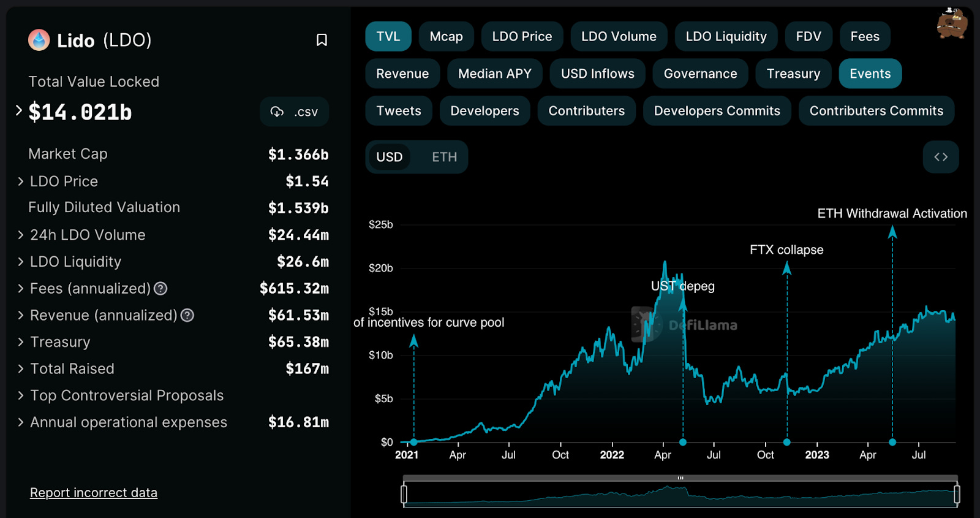This screenshot has height=518, width=980.
Task: Toggle the TVL chart metric
Action: tap(388, 37)
